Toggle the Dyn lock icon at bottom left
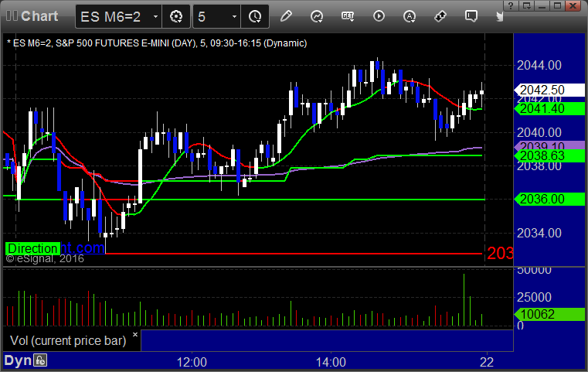This screenshot has width=588, height=372. coord(40,360)
